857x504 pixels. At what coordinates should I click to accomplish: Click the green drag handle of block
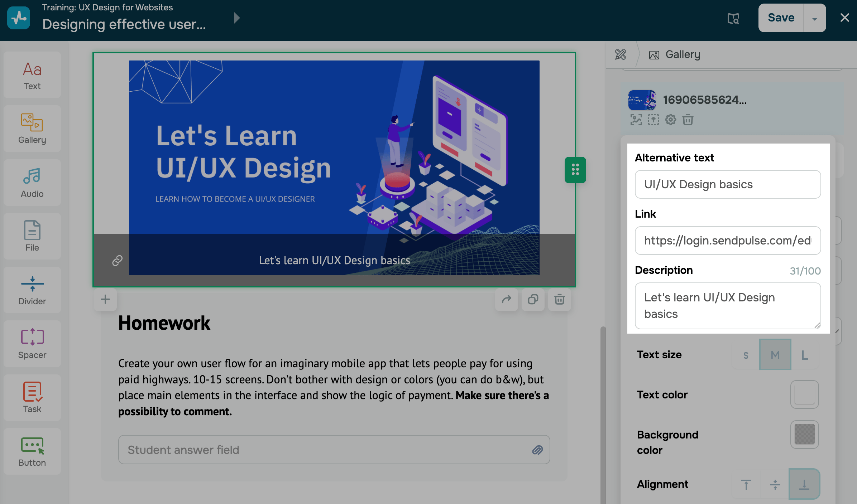tap(575, 170)
